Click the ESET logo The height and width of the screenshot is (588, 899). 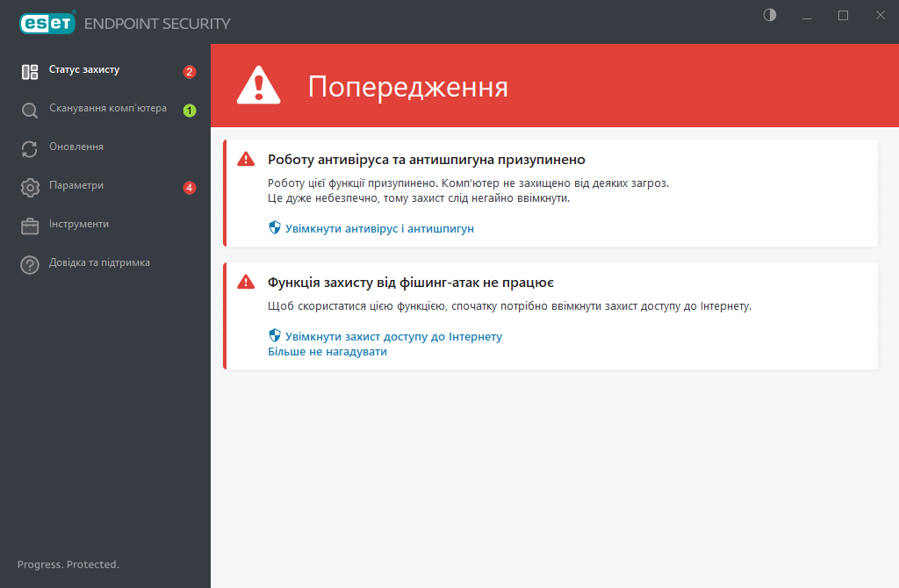click(47, 22)
